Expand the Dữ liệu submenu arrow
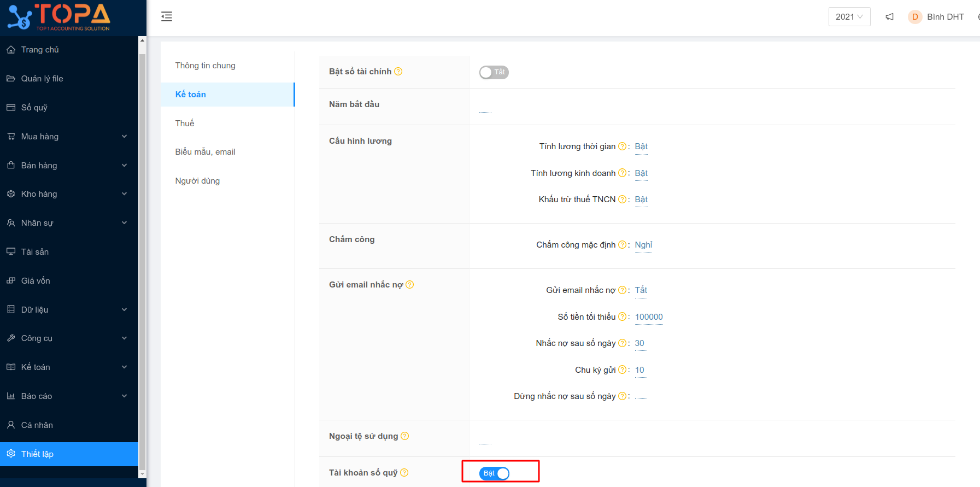This screenshot has height=487, width=980. 125,309
